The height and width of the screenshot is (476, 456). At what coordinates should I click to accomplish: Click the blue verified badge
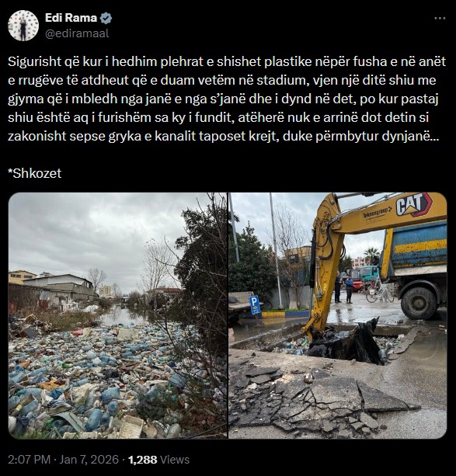(x=106, y=18)
